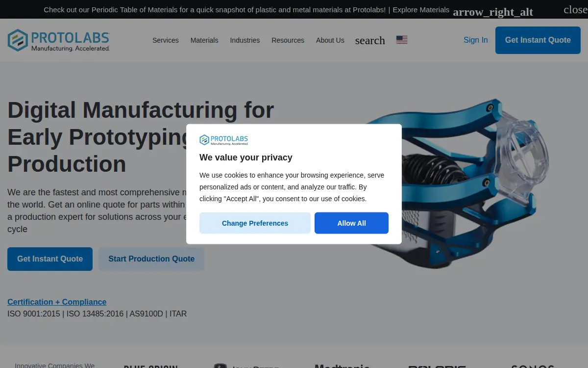The height and width of the screenshot is (368, 588).
Task: Open the Services menu
Action: pos(166,40)
